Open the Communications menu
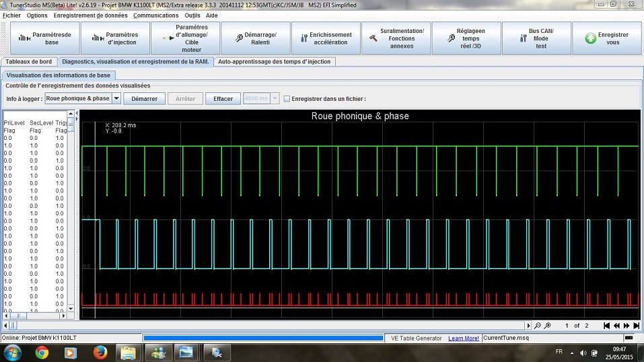 (x=155, y=15)
